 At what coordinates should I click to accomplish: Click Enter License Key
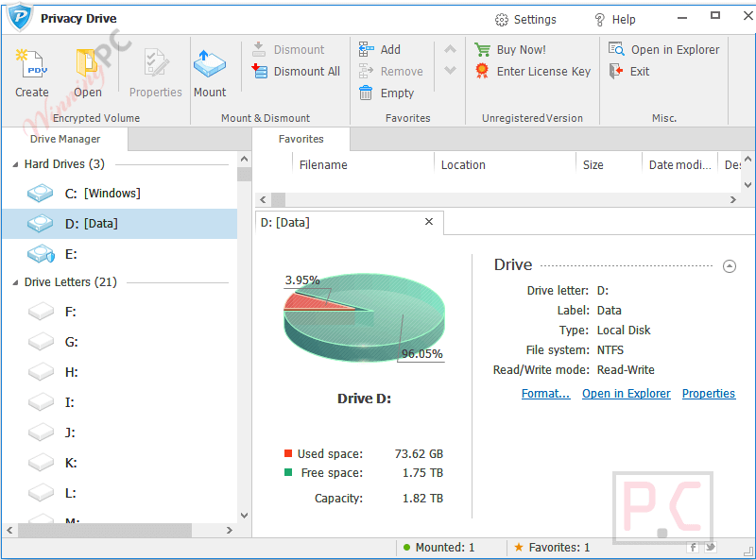coord(532,72)
